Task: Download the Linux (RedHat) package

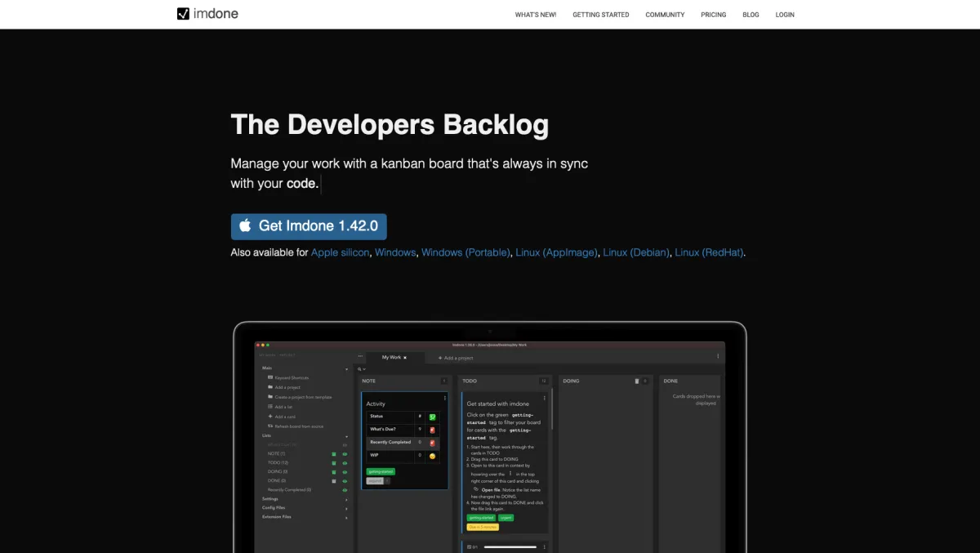Action: pyautogui.click(x=709, y=252)
